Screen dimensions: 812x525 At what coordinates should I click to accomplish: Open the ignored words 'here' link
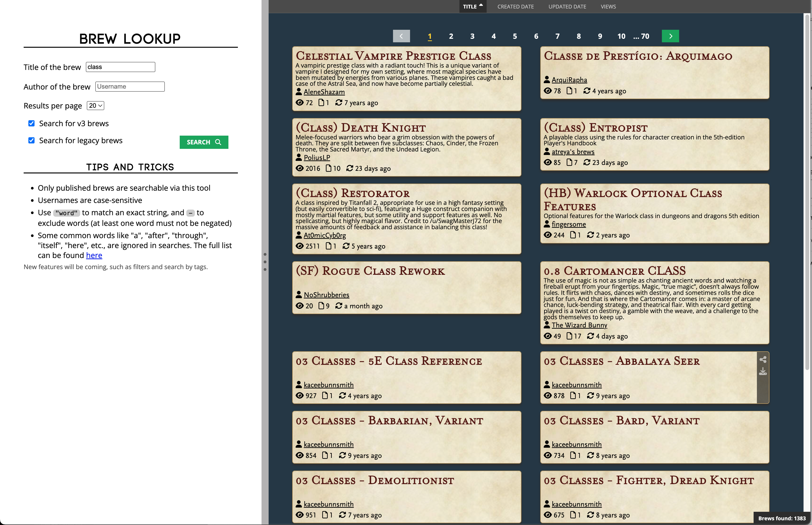coord(94,255)
